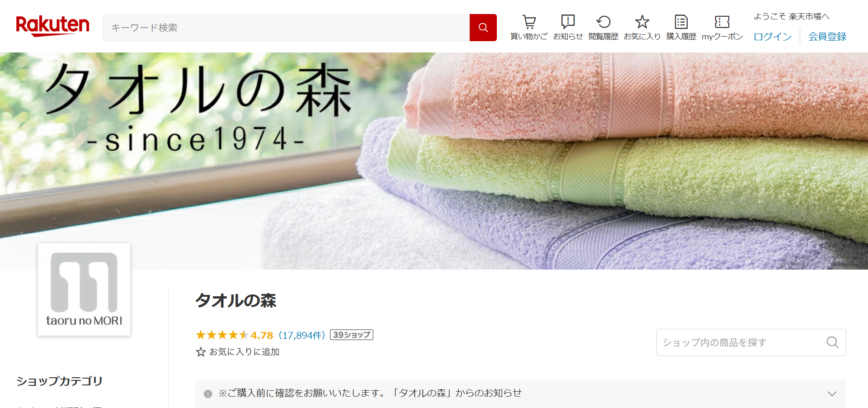Toggle the favorites star in top navigation
This screenshot has height=408, width=868.
click(642, 21)
